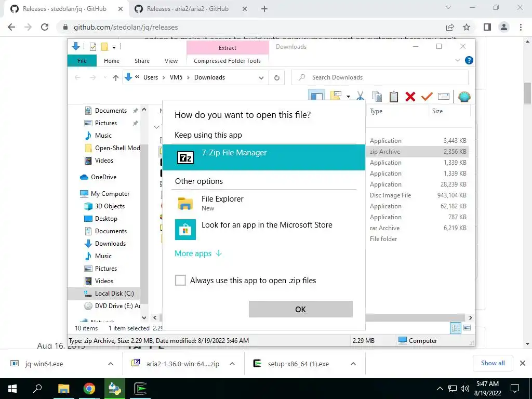This screenshot has width=532, height=399.
Task: Select My Computer in navigation pane
Action: (110, 193)
